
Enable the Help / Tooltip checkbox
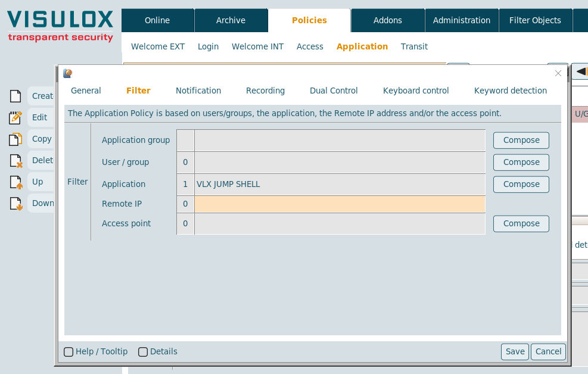69,351
